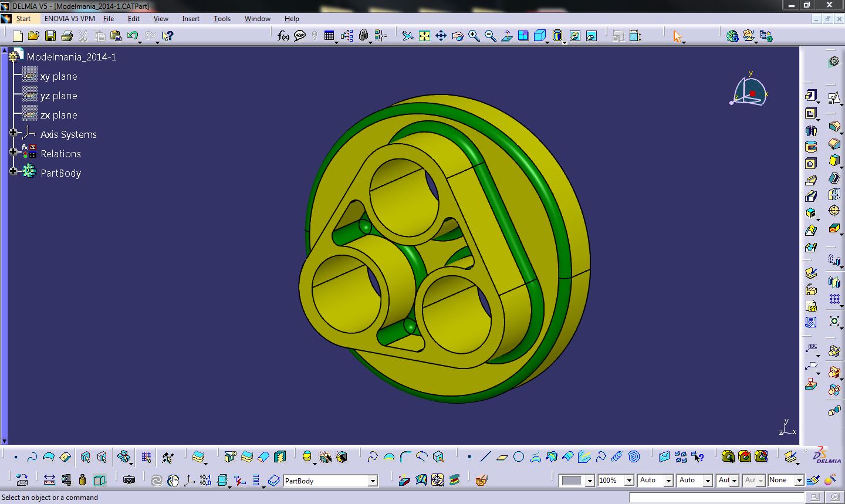
Task: Select the xy plane in tree
Action: (59, 76)
